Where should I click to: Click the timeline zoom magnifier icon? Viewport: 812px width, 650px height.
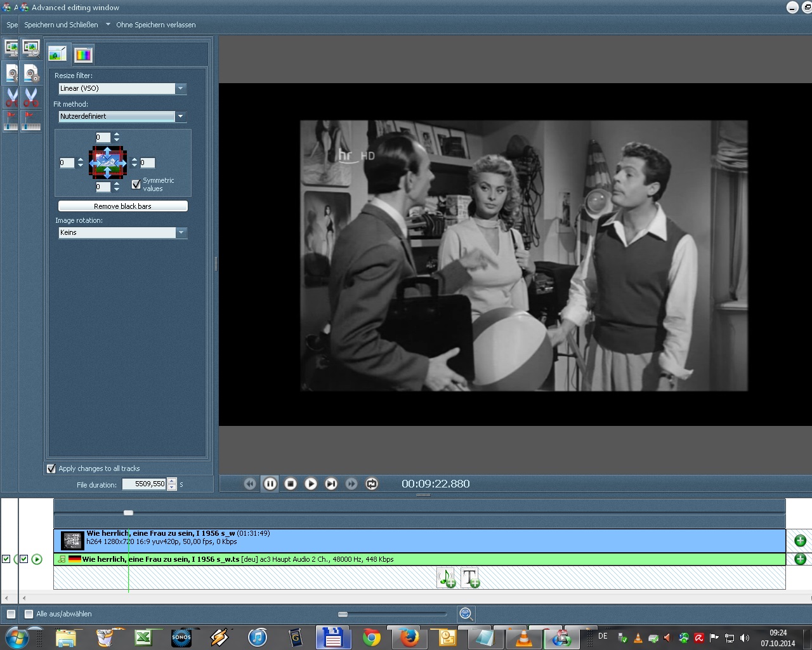click(x=466, y=614)
